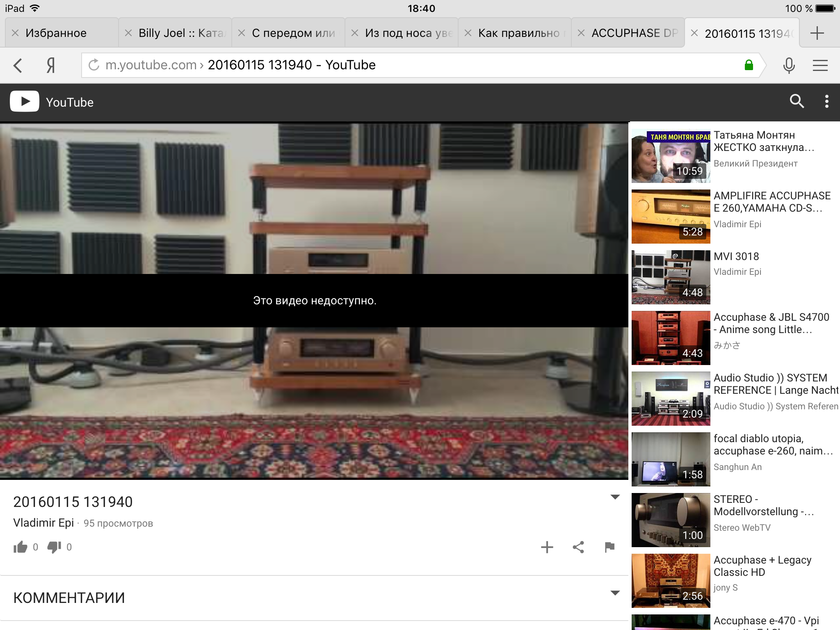Open Vladimir Epi channel link
This screenshot has height=630, width=840.
click(x=43, y=523)
